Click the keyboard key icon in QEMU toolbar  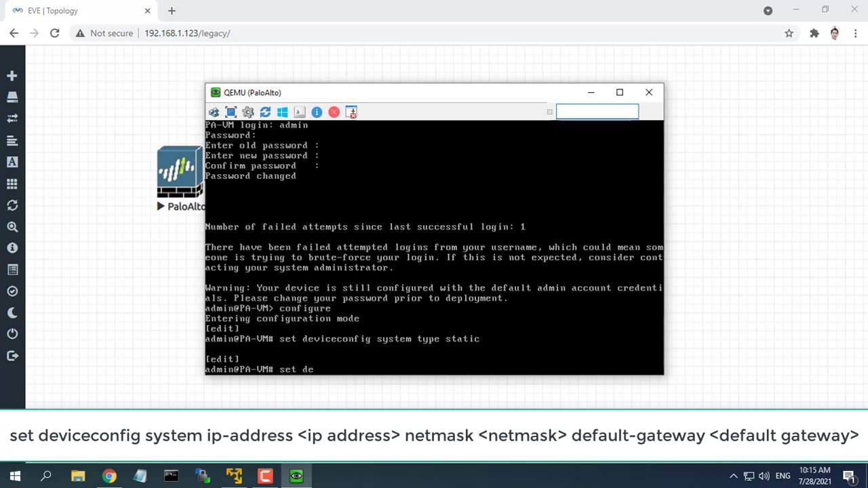(300, 112)
